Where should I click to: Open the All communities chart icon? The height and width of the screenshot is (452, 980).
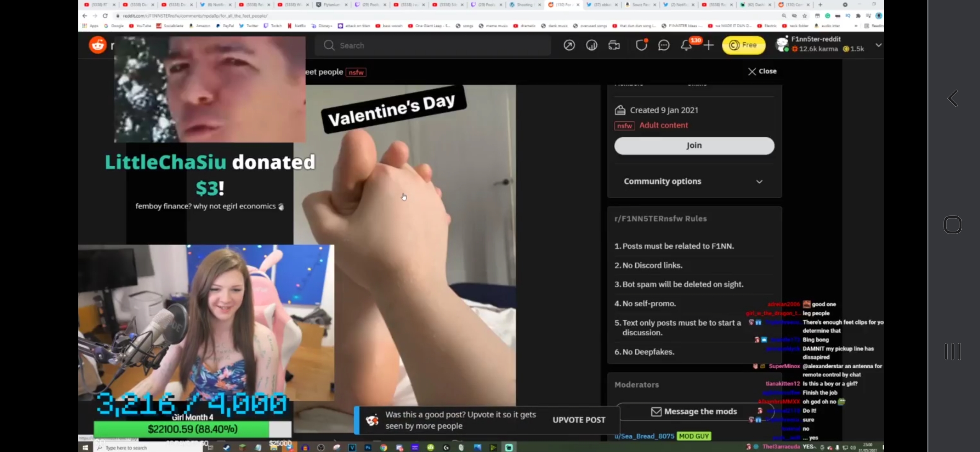(x=591, y=45)
